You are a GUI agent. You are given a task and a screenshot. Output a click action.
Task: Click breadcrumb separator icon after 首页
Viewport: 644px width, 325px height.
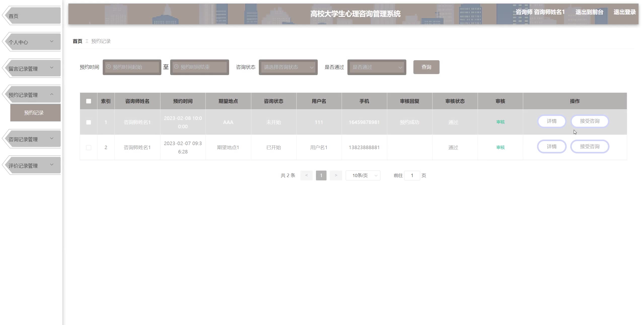(87, 41)
